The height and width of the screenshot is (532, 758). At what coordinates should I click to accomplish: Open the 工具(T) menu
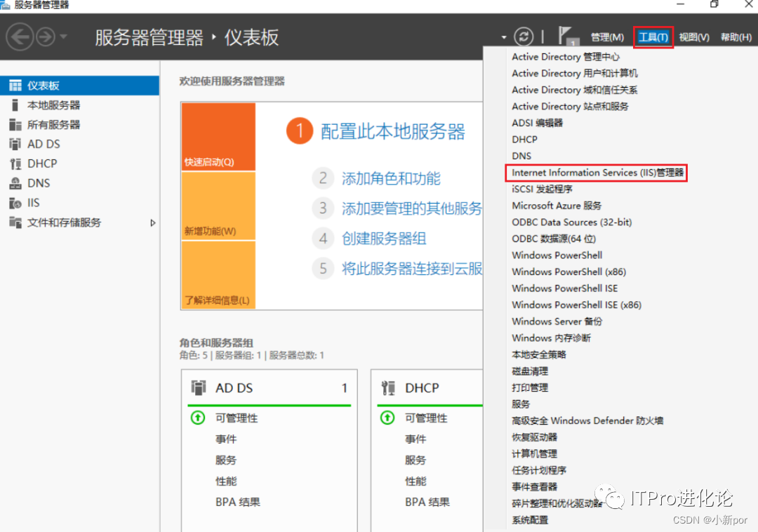pos(653,37)
